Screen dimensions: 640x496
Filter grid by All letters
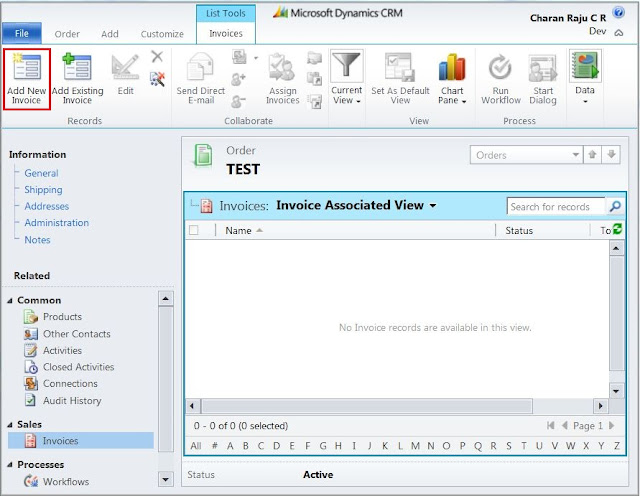pyautogui.click(x=196, y=446)
